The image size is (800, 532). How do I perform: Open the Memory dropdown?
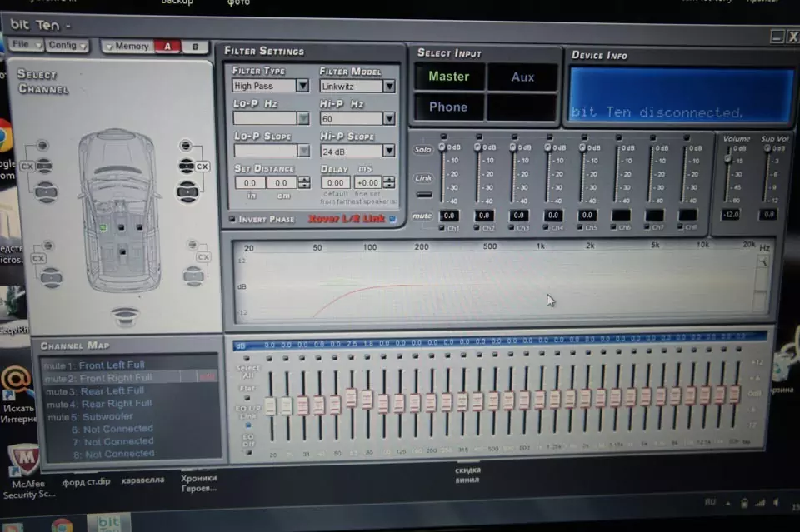[127, 47]
